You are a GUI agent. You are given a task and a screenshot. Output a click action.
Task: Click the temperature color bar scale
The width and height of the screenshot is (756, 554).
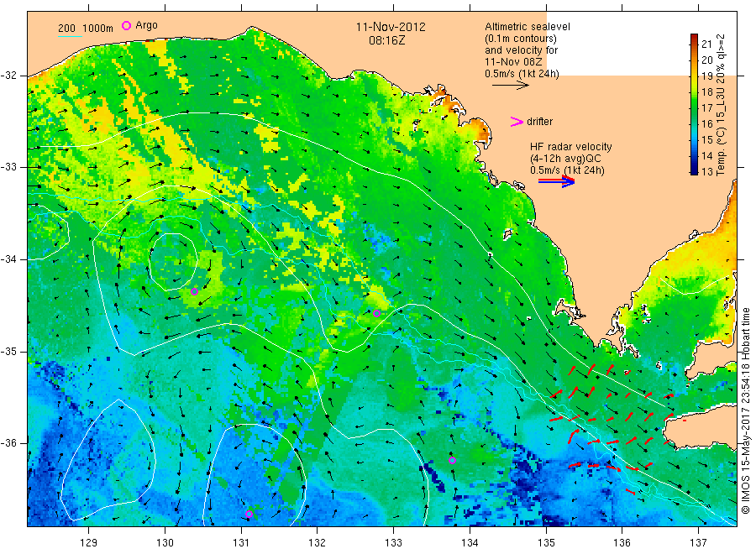click(x=695, y=104)
